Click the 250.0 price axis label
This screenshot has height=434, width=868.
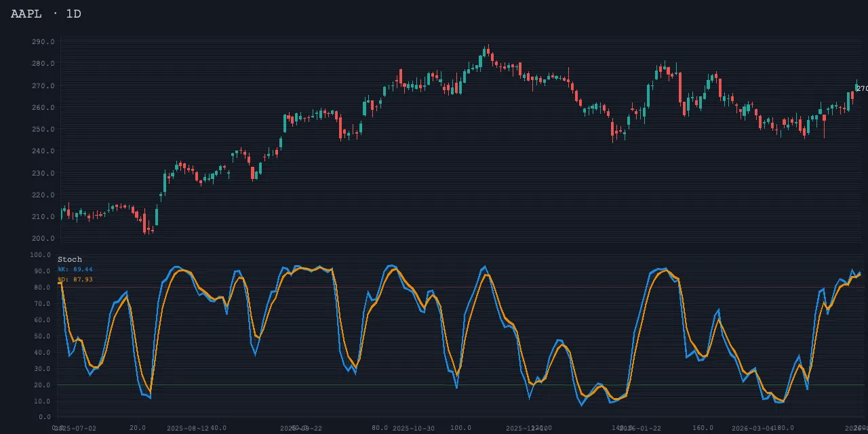coord(43,130)
